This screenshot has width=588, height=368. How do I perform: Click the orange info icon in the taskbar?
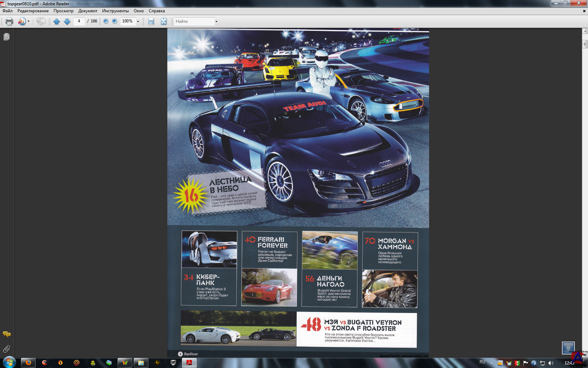(x=61, y=363)
